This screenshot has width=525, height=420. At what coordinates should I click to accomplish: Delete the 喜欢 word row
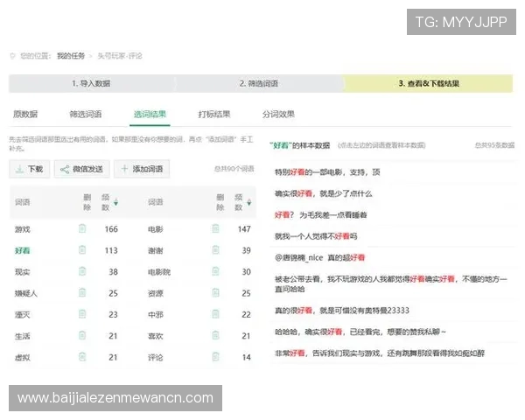tap(215, 336)
